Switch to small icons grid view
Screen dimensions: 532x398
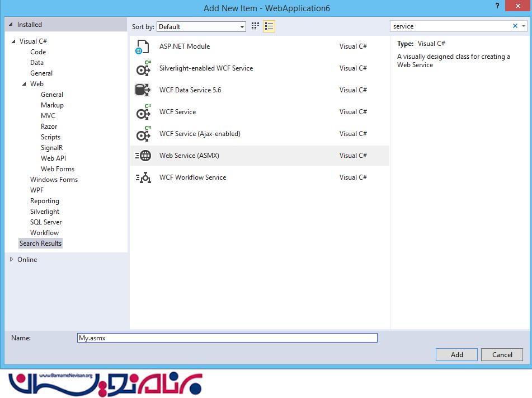pos(255,26)
